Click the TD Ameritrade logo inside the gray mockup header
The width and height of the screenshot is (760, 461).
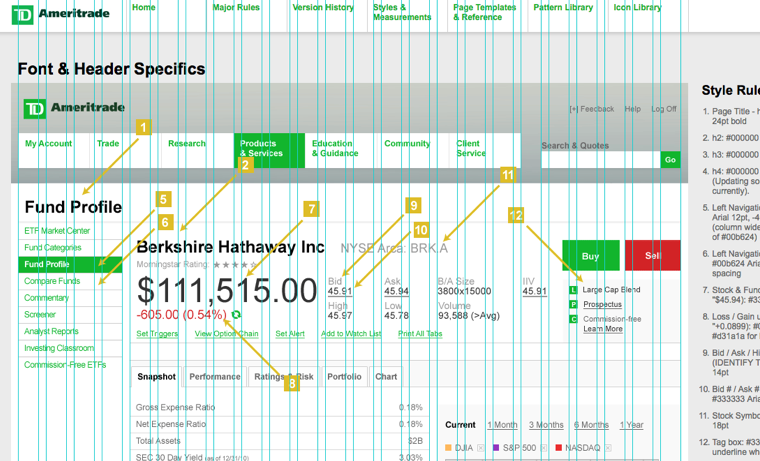click(x=74, y=109)
